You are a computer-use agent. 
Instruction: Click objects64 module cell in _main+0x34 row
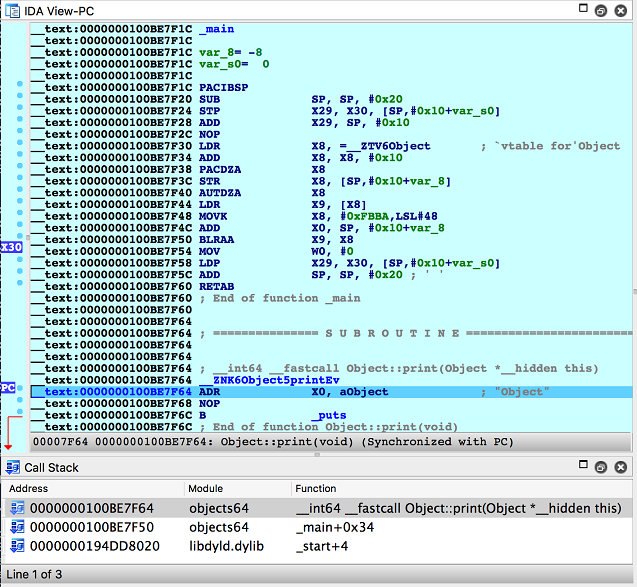[219, 527]
